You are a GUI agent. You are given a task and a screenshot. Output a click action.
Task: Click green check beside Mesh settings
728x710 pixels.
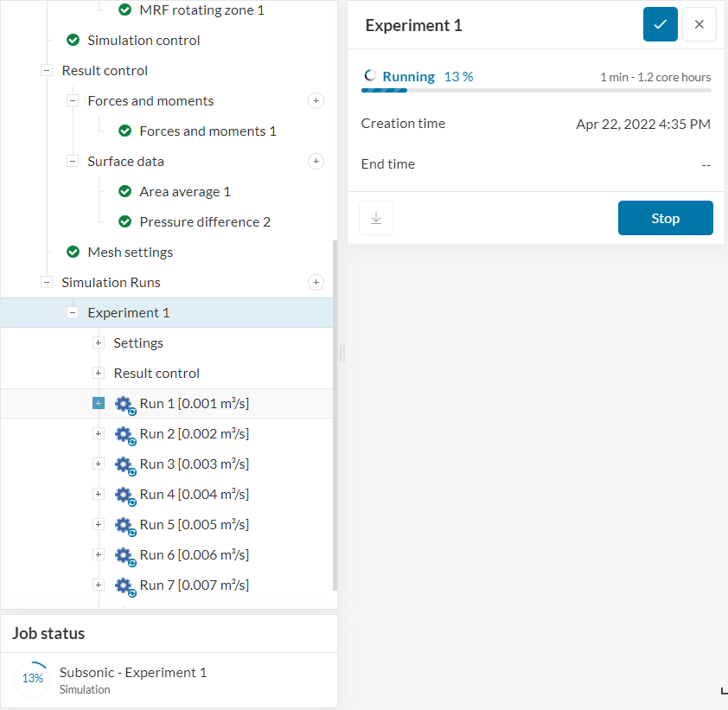(x=73, y=253)
